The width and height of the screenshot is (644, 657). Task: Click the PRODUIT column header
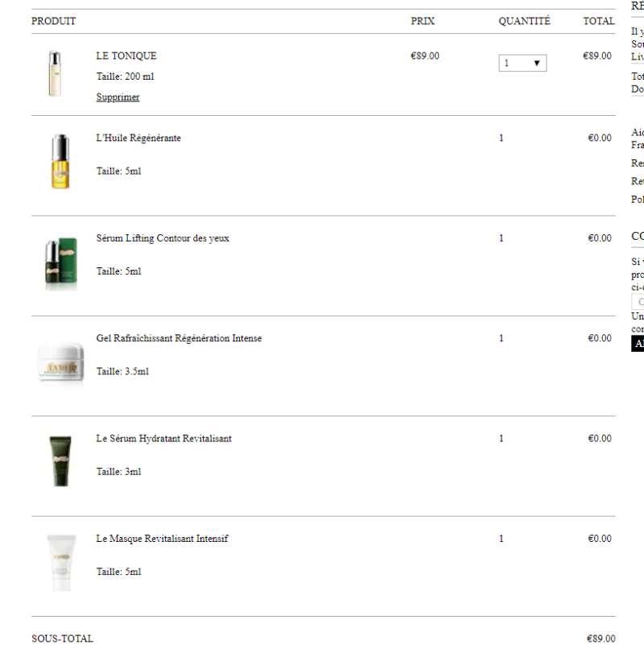54,21
